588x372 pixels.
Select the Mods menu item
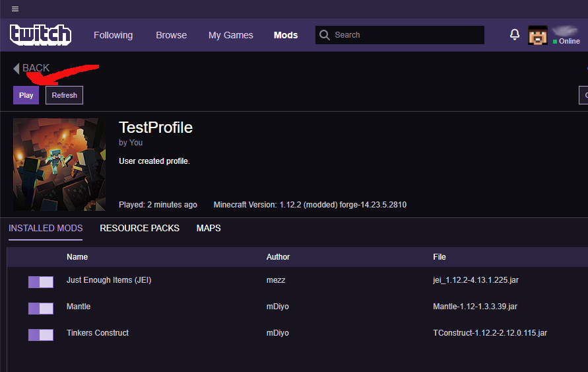click(286, 35)
